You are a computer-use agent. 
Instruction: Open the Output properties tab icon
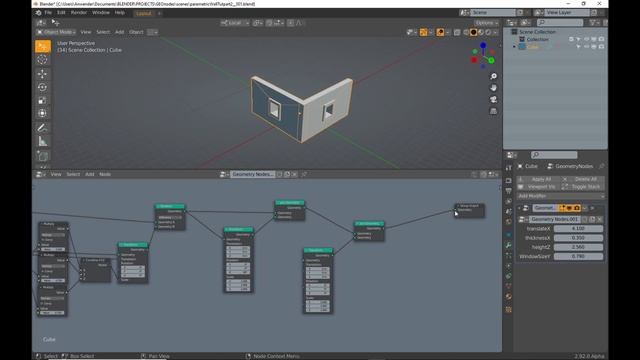tap(509, 191)
